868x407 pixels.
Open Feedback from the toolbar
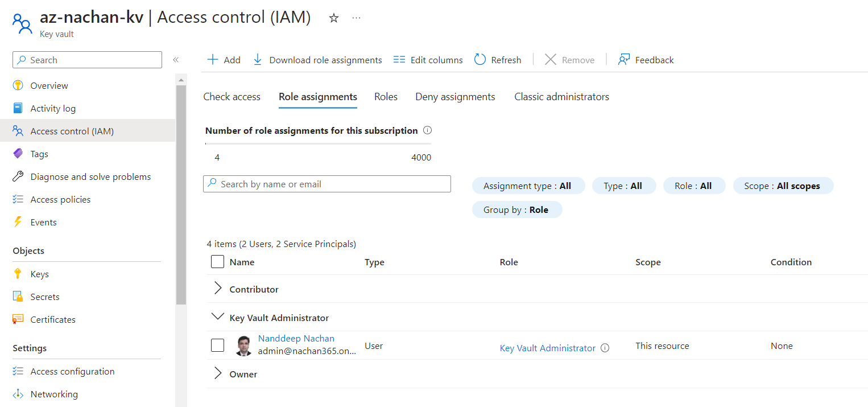tap(646, 60)
